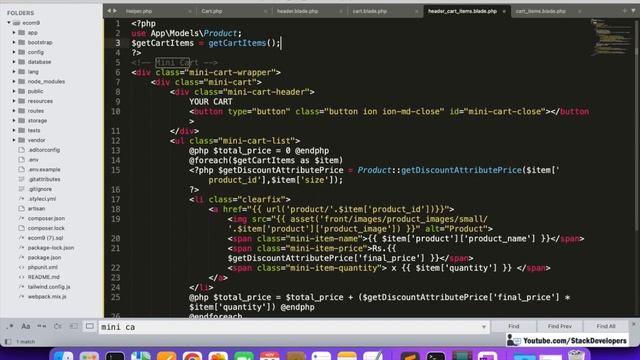Expand the node_modules folder

14,81
